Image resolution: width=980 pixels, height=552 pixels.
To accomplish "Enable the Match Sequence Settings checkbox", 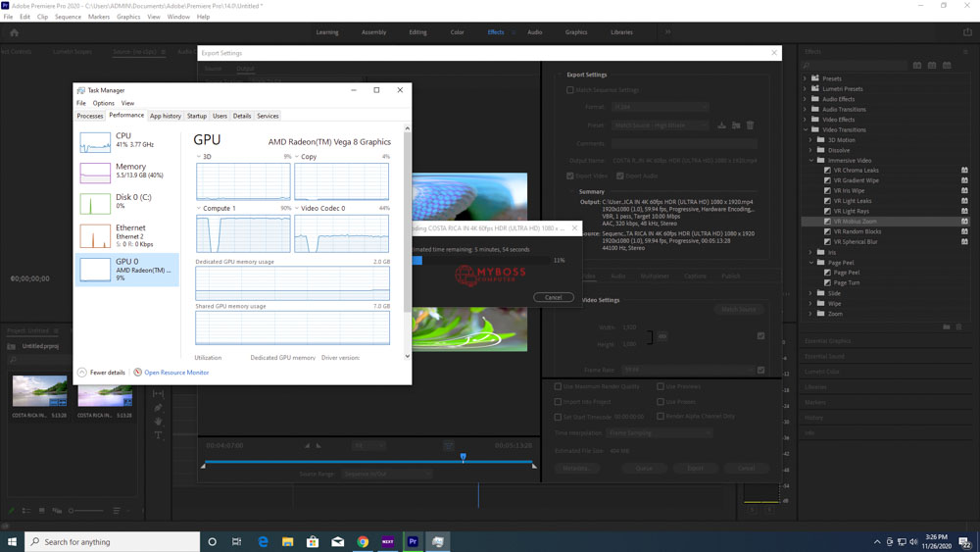I will click(x=570, y=90).
